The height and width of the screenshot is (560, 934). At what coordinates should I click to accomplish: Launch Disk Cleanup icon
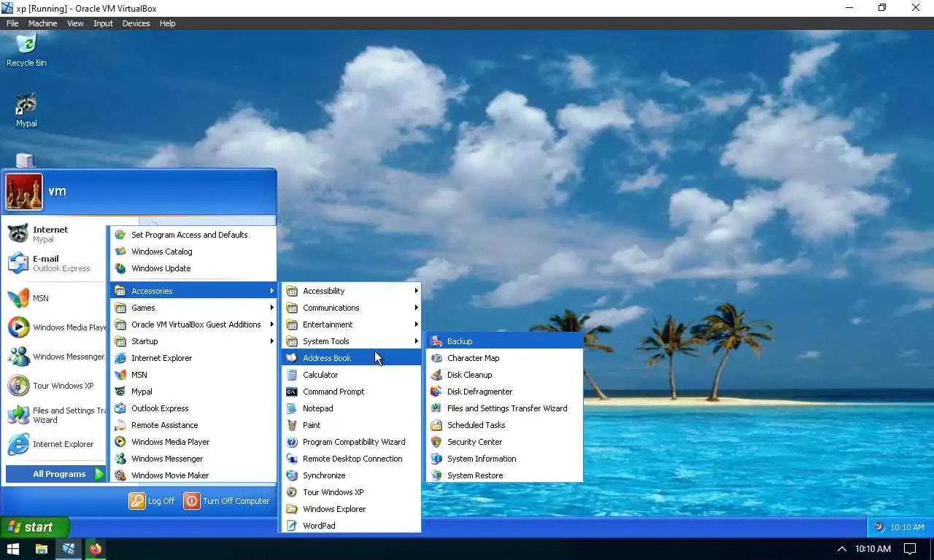click(436, 375)
